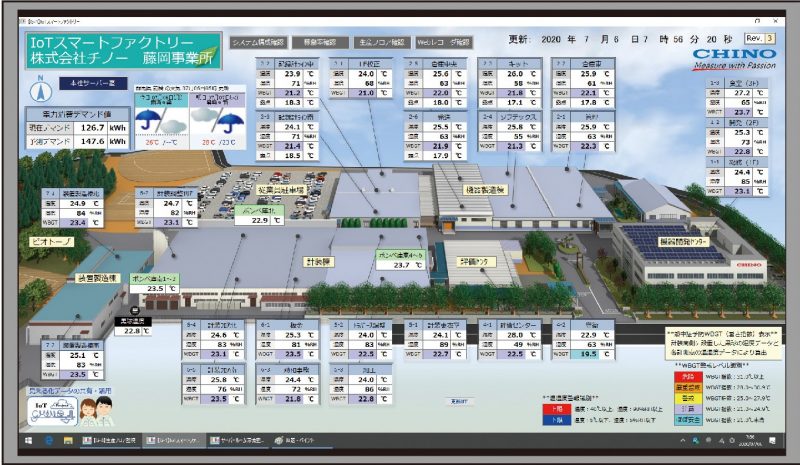The height and width of the screenshot is (465, 800).
Task: Click the red CHINO sign on development center
Action: (x=748, y=264)
